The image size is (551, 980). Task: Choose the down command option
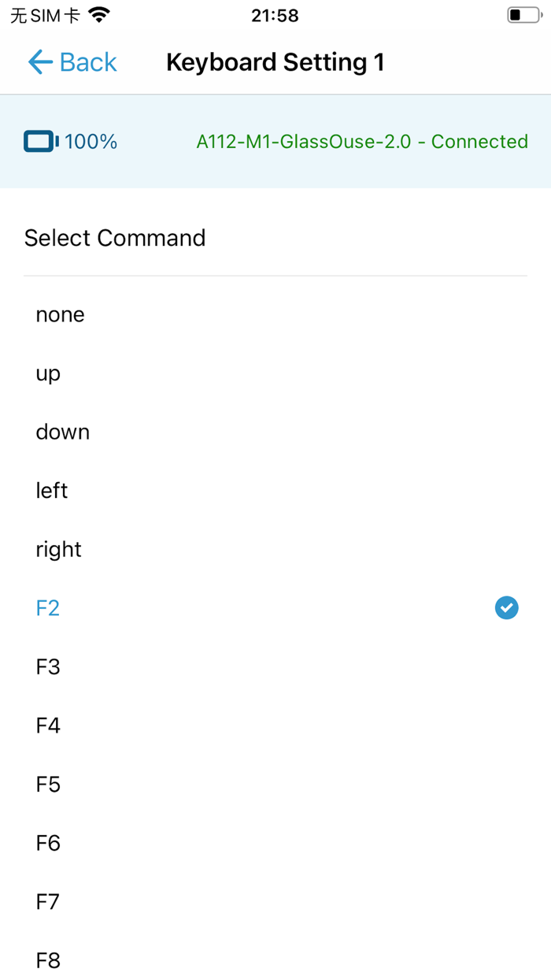click(x=63, y=432)
